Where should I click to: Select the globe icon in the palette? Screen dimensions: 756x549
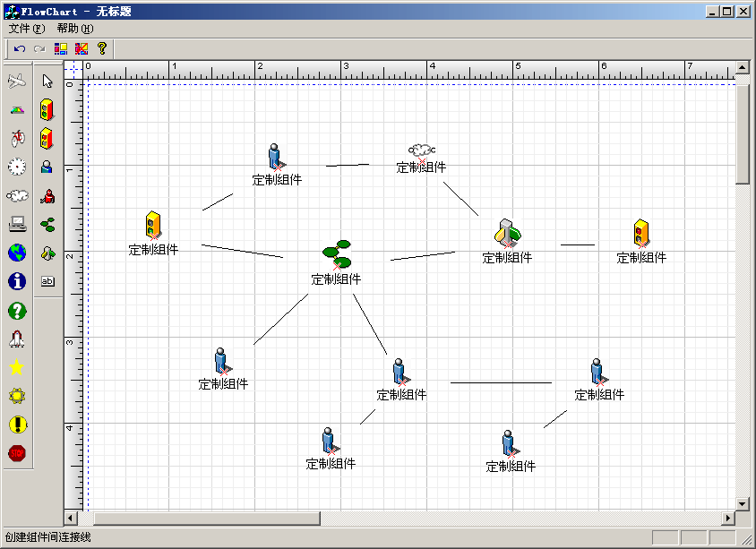pyautogui.click(x=17, y=253)
